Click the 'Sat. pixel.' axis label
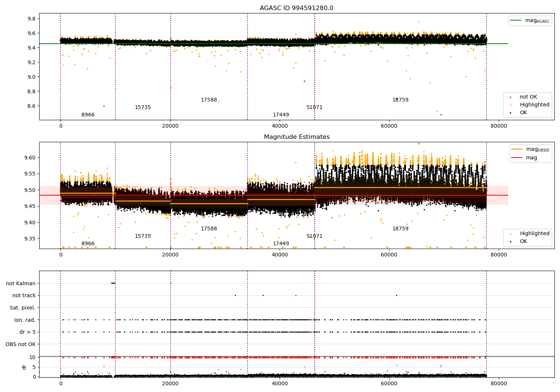 (23, 308)
